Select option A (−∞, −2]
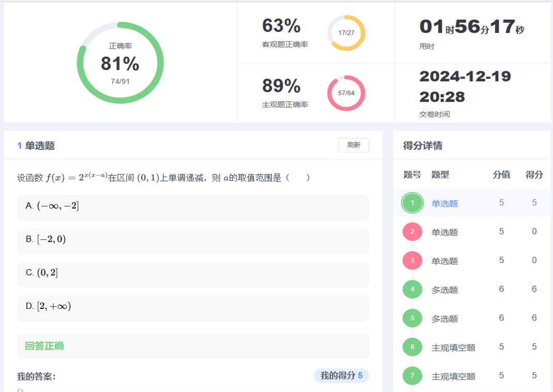The height and width of the screenshot is (392, 553). point(193,206)
